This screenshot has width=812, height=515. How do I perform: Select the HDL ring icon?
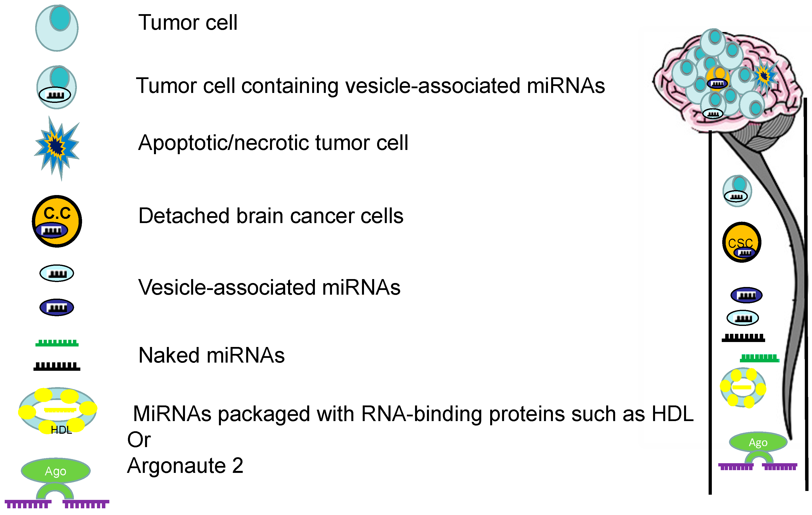[58, 409]
